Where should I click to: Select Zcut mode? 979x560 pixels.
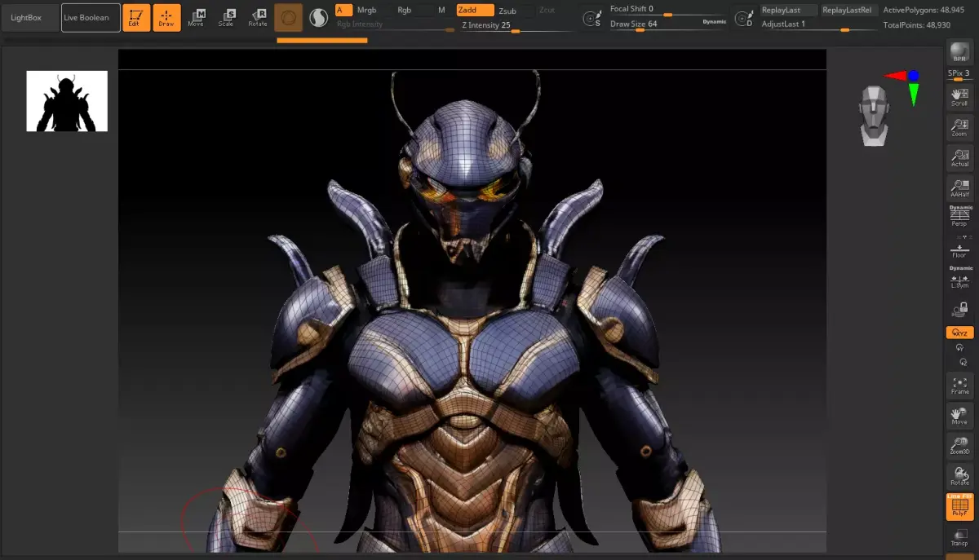click(x=547, y=11)
